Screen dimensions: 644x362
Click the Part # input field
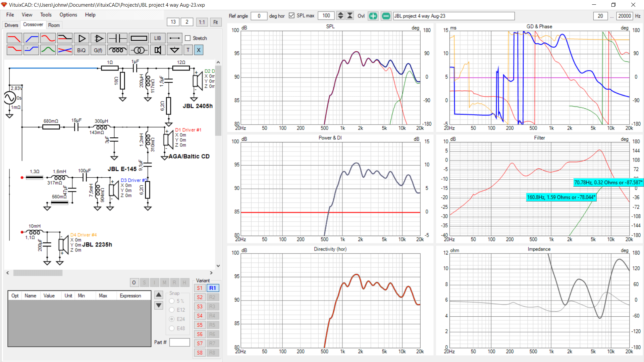179,342
